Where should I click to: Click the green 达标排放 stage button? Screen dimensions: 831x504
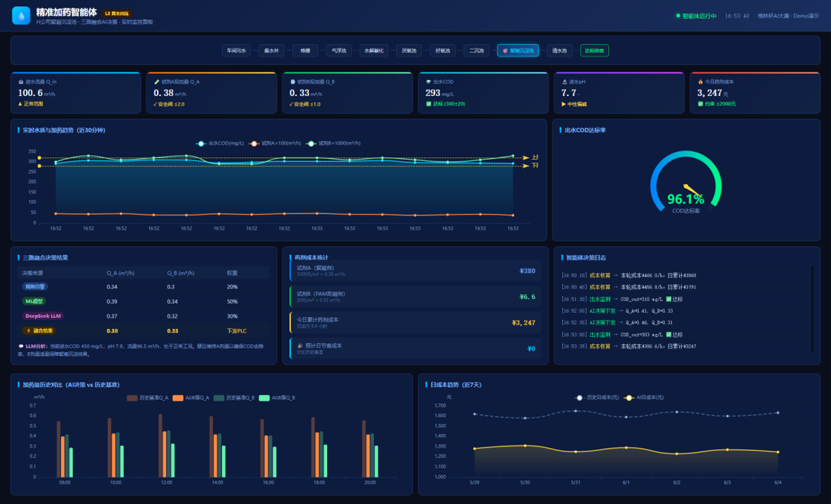(x=594, y=51)
